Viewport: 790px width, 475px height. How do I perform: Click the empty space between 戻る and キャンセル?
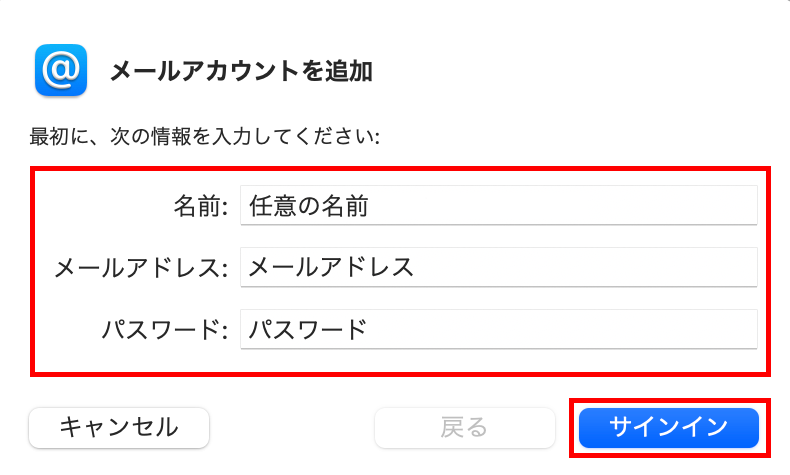coord(291,428)
